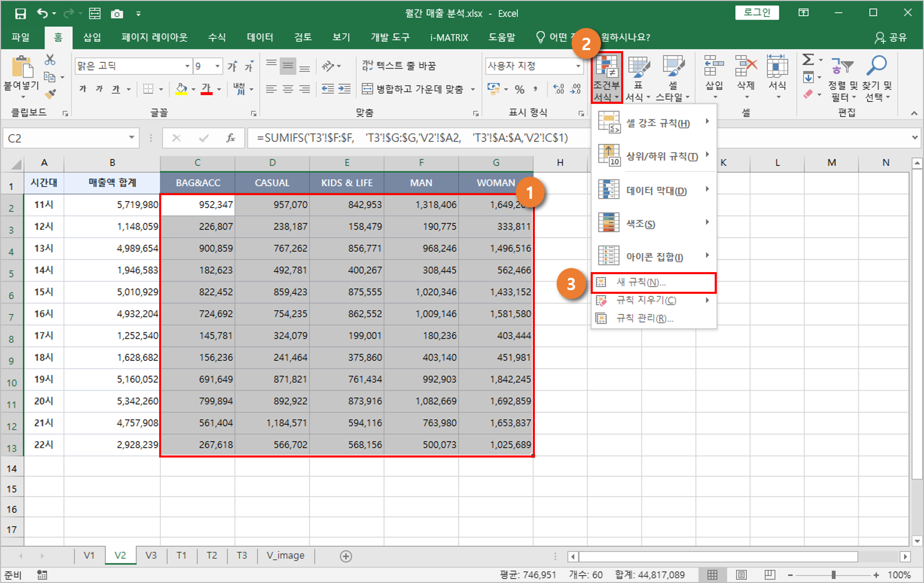Switch to page layout view in status bar
Image resolution: width=924 pixels, height=583 pixels.
741,575
